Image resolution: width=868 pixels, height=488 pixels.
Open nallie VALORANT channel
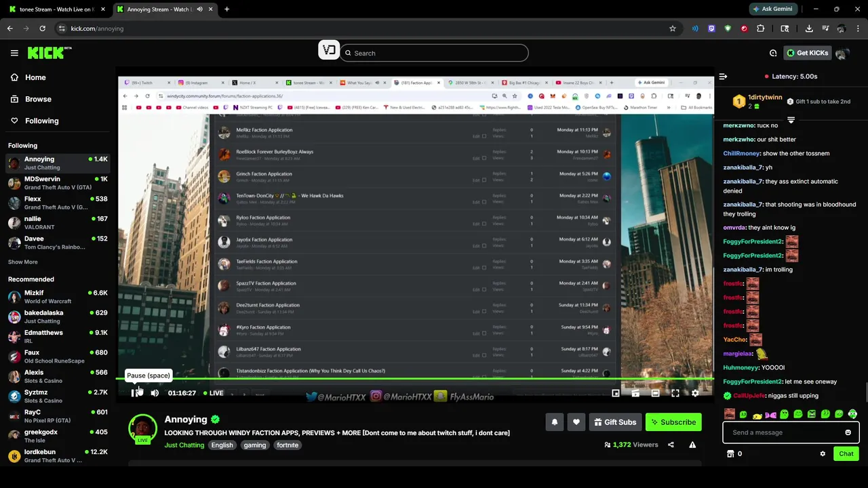pyautogui.click(x=58, y=223)
